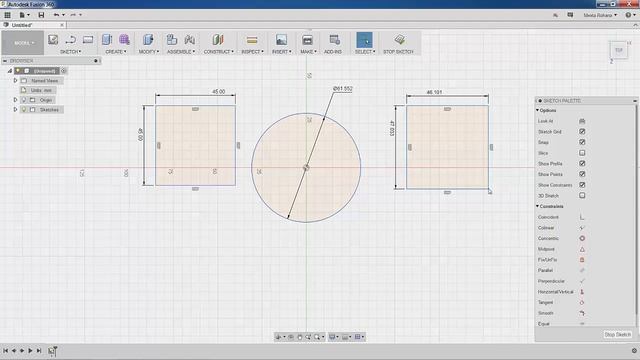Click the Extrude icon in Create

[x=107, y=40]
